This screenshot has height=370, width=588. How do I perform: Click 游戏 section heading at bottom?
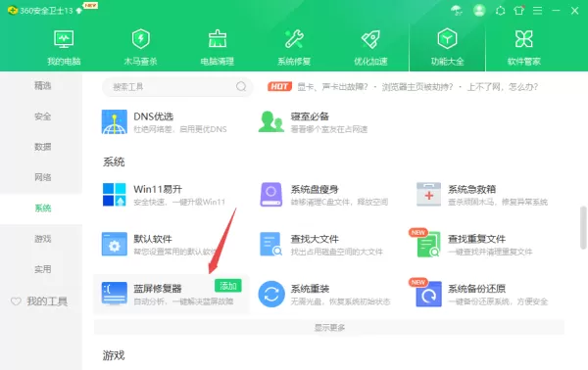tap(114, 355)
